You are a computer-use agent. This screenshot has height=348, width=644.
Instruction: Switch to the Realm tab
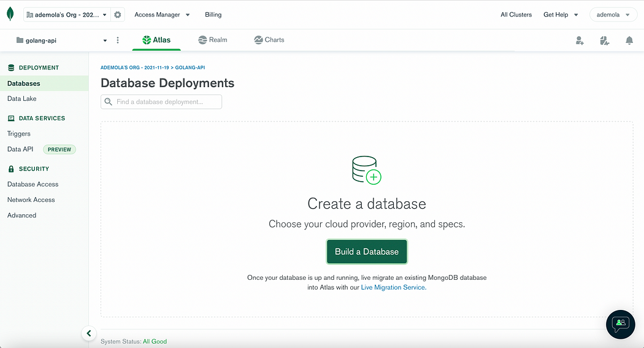point(213,40)
